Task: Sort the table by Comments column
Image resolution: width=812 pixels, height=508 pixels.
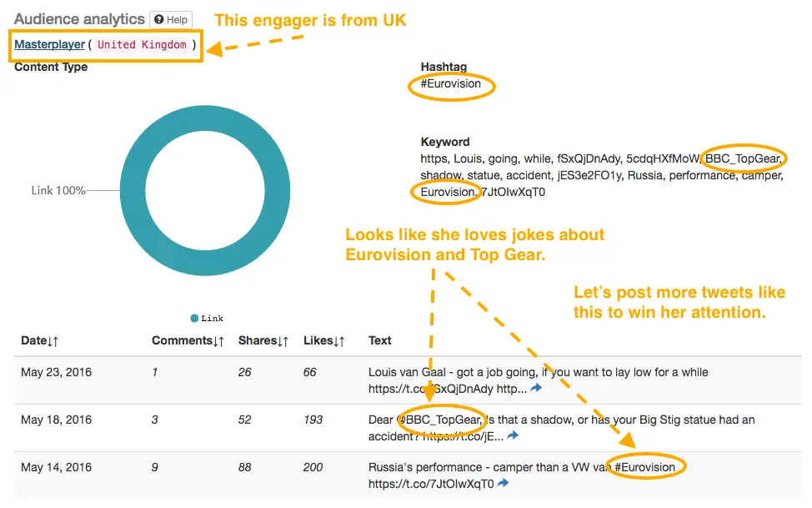Action: [x=189, y=340]
